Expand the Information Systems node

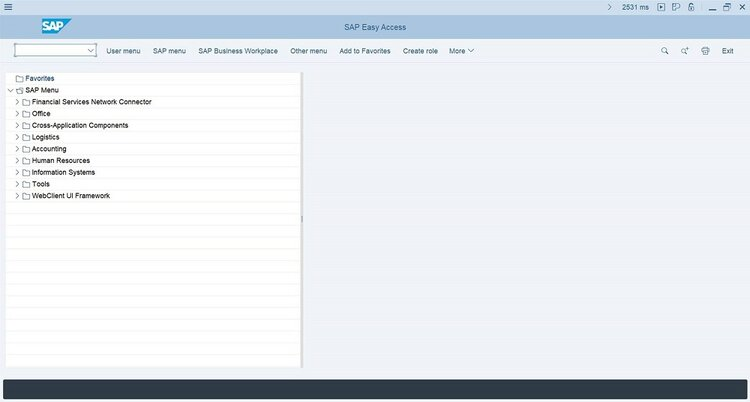[x=17, y=172]
